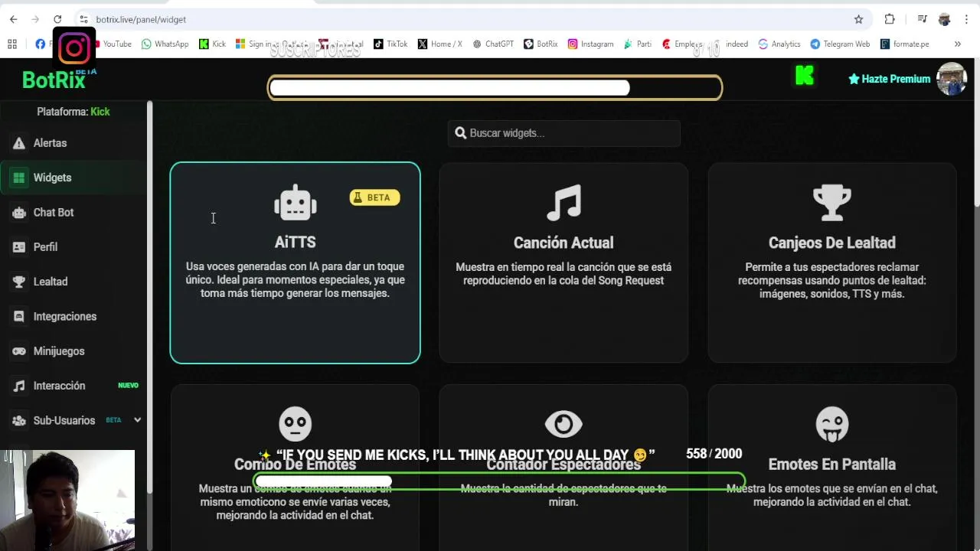Click the Emotes En Pantalla tongue icon
The image size is (980, 551).
832,425
